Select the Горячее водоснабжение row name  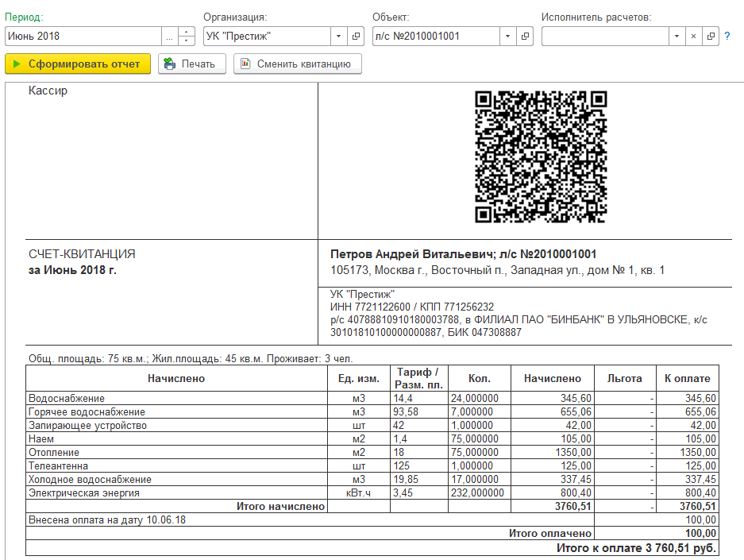pyautogui.click(x=87, y=412)
